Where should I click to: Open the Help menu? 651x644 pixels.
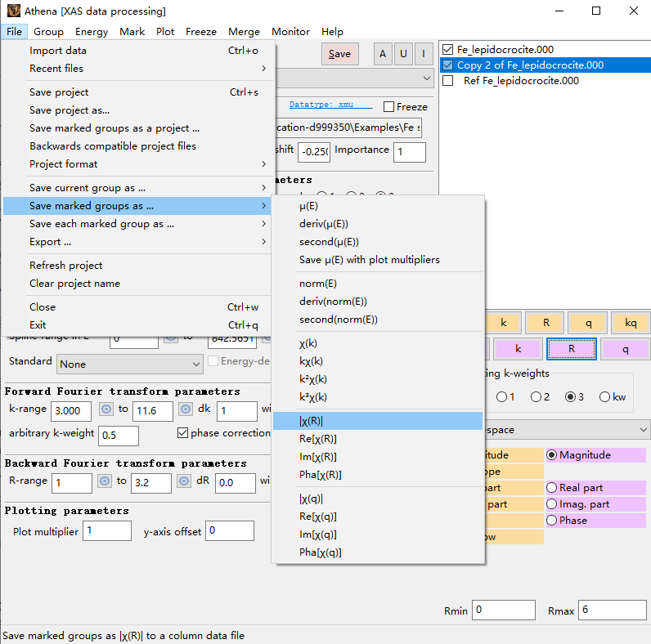(x=332, y=32)
